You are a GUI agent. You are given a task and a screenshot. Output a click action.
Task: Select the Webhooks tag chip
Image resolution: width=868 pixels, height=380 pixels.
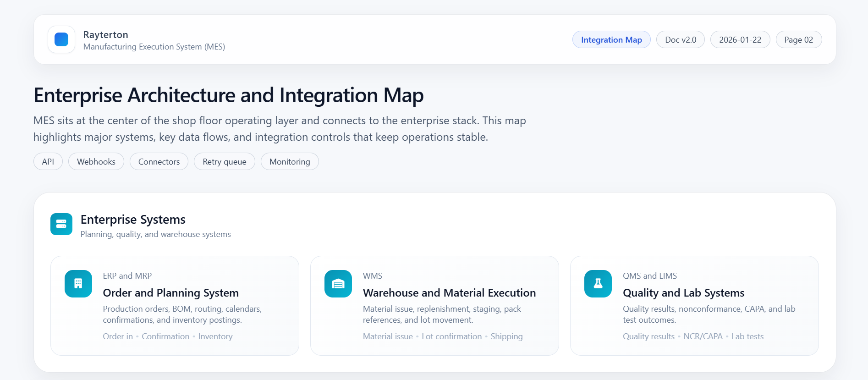point(96,162)
